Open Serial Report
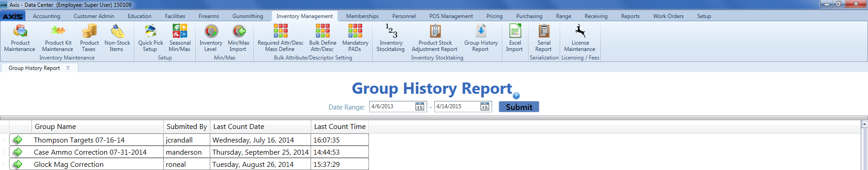 [543, 38]
